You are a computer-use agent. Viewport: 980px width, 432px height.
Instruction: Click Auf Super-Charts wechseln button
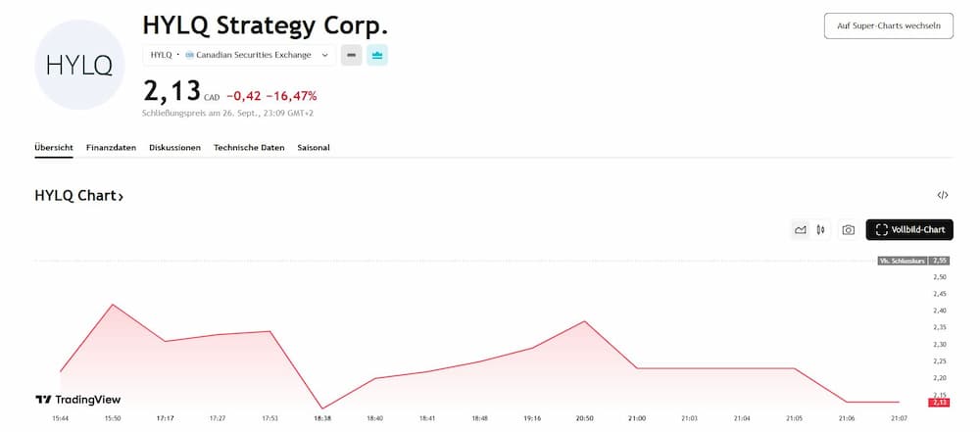click(888, 25)
